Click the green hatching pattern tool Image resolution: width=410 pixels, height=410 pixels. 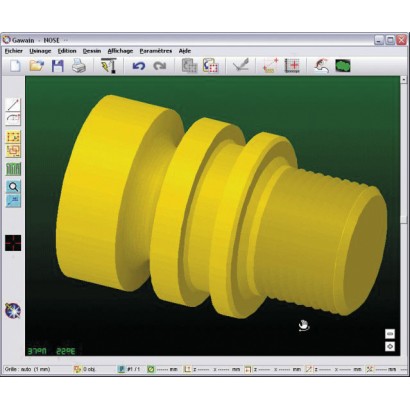(x=13, y=169)
